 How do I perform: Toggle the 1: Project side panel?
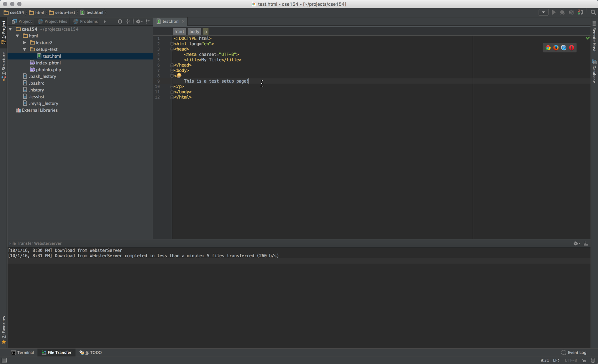pos(4,32)
